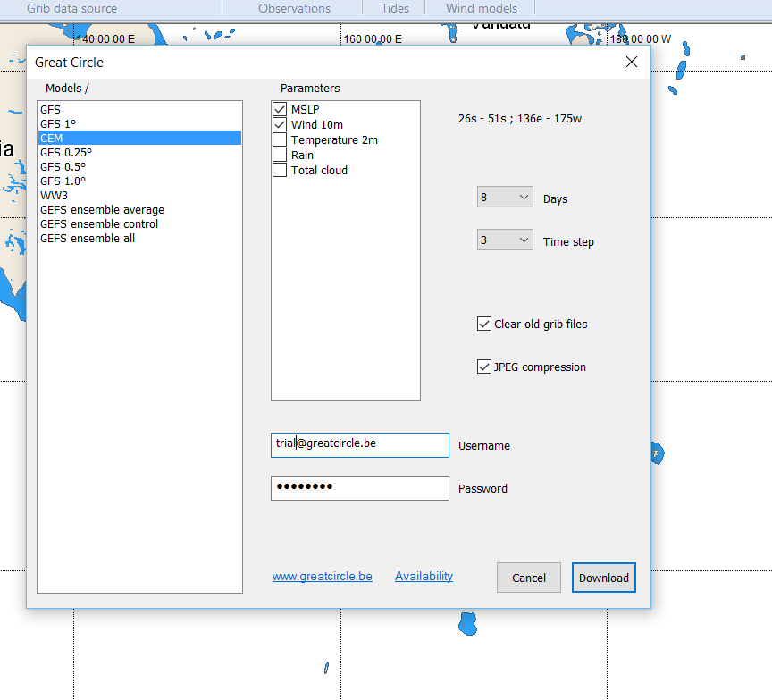Uncheck the MSLP parameter checkbox

pos(280,110)
